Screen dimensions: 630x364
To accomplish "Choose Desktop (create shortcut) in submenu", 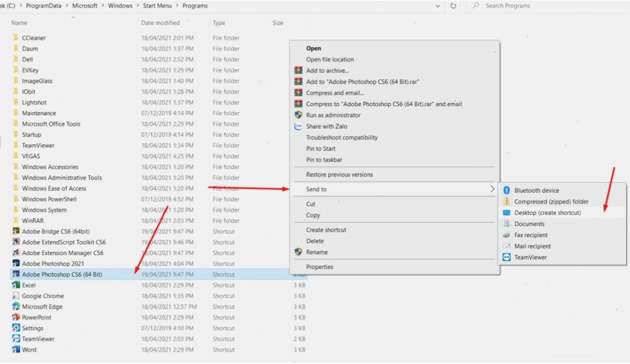I will click(562, 213).
